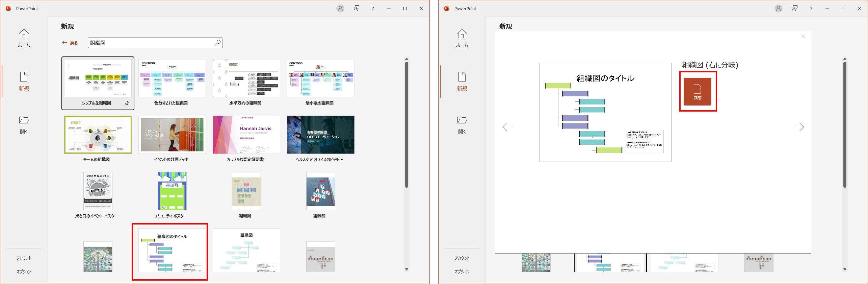Click the 戻る back arrow link
The image size is (868, 284).
(70, 43)
